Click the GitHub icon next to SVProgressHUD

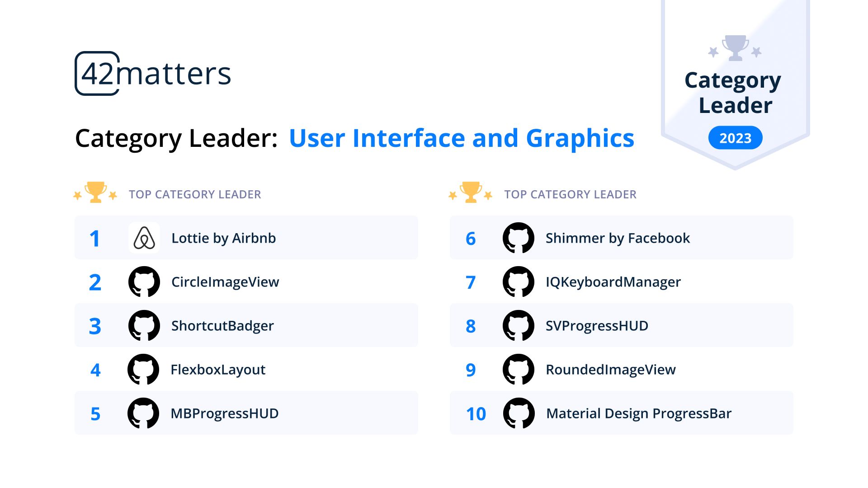[519, 325]
